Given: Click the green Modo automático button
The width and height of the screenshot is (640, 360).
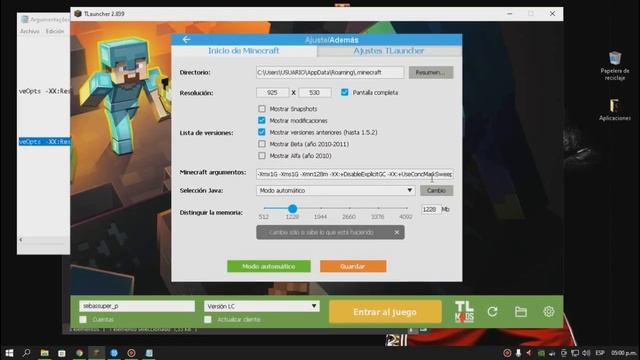Looking at the screenshot, I should [x=269, y=267].
